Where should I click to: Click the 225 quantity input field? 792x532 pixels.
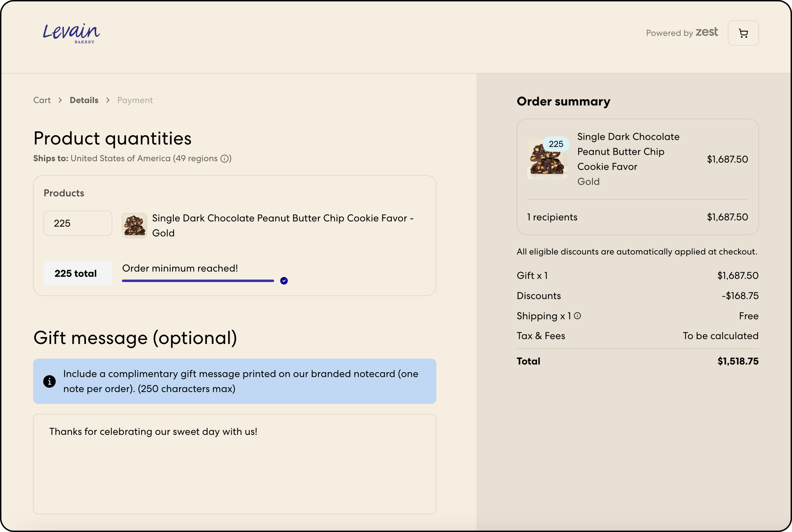click(78, 223)
